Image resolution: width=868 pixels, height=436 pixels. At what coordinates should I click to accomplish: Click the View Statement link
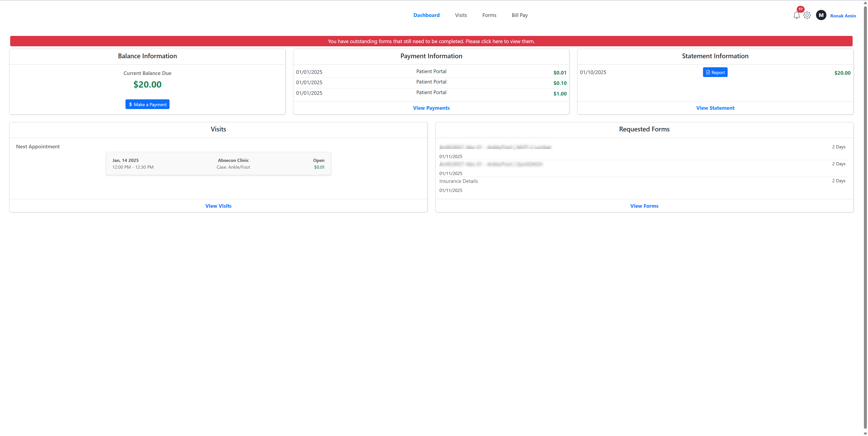[x=715, y=108]
